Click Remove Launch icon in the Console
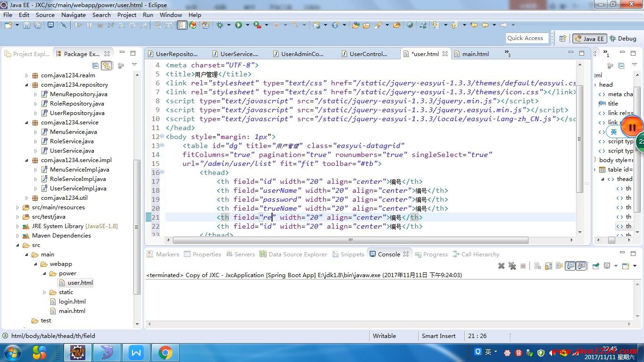This screenshot has width=644, height=362. click(x=501, y=266)
